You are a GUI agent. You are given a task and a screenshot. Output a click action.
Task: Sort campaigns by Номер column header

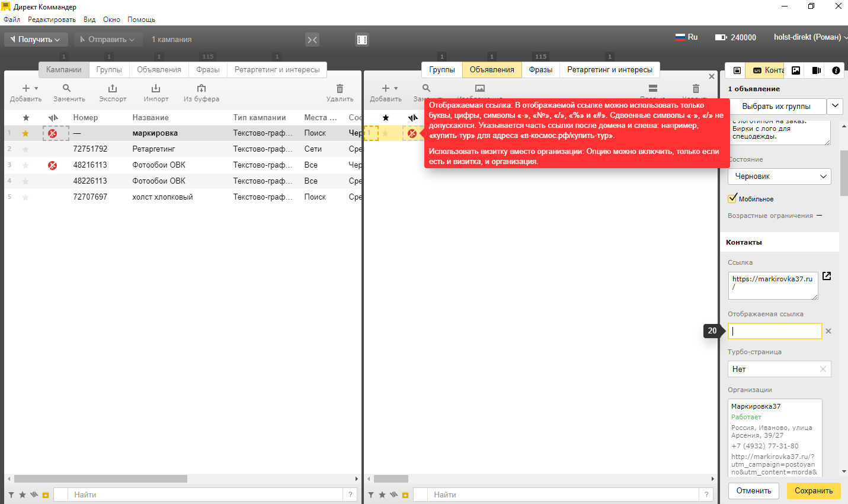click(85, 118)
